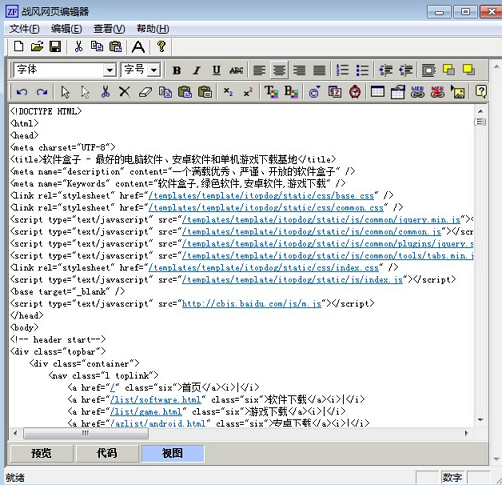
Task: Toggle strikethrough ABC formatting
Action: (x=236, y=70)
